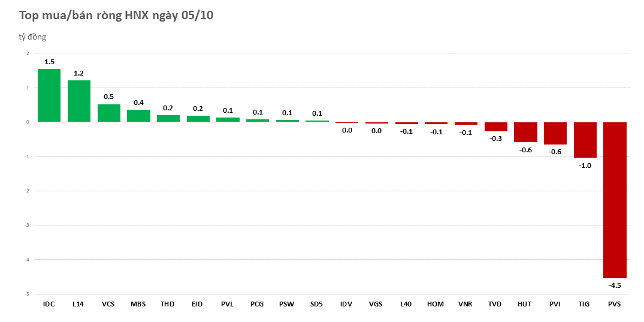Click the PVS axis label

[x=615, y=304]
